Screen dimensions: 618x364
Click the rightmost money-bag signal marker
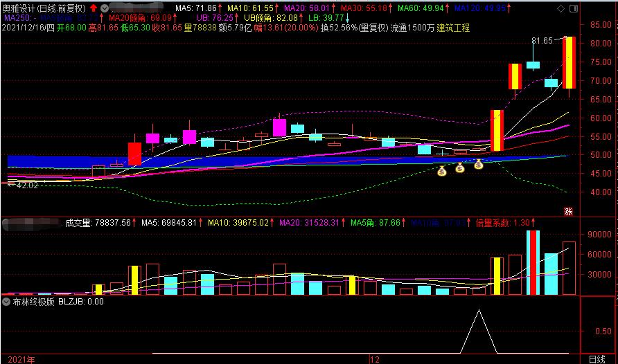(479, 164)
